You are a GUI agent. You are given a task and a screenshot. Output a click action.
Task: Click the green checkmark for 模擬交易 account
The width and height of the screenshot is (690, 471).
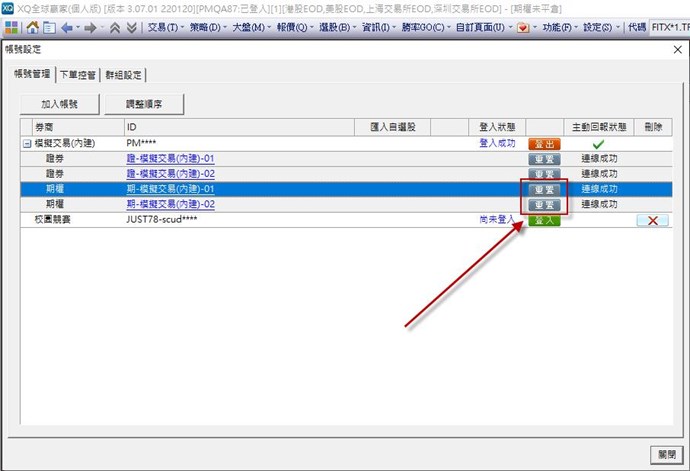598,144
